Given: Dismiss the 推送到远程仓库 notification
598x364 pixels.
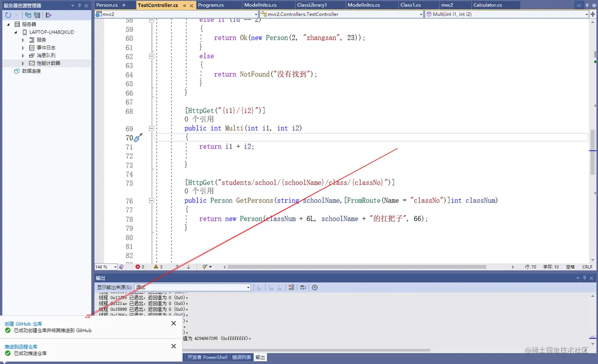Looking at the screenshot, I should point(174,346).
